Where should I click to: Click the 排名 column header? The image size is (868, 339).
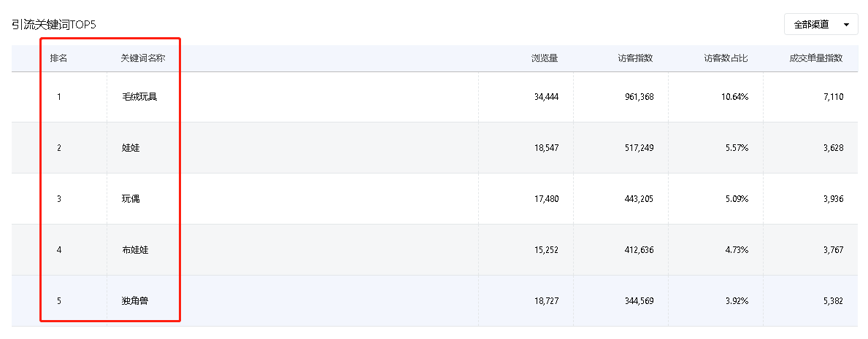click(x=58, y=58)
